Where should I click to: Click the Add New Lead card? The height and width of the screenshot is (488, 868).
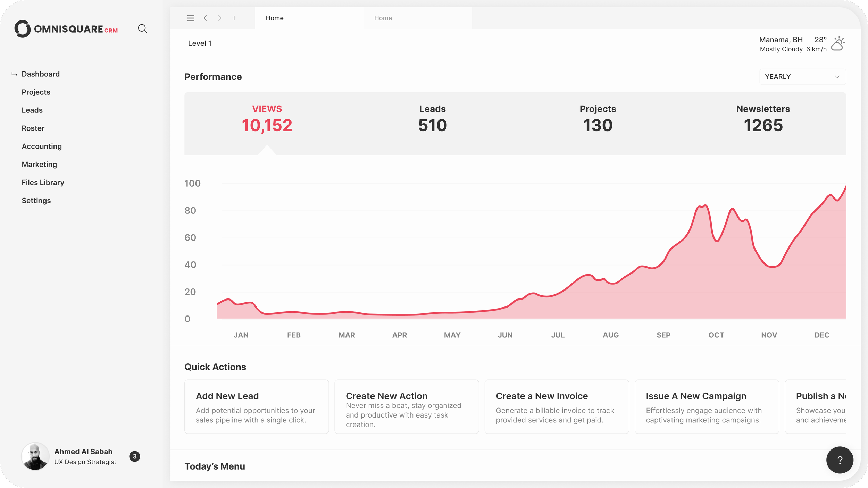(257, 406)
